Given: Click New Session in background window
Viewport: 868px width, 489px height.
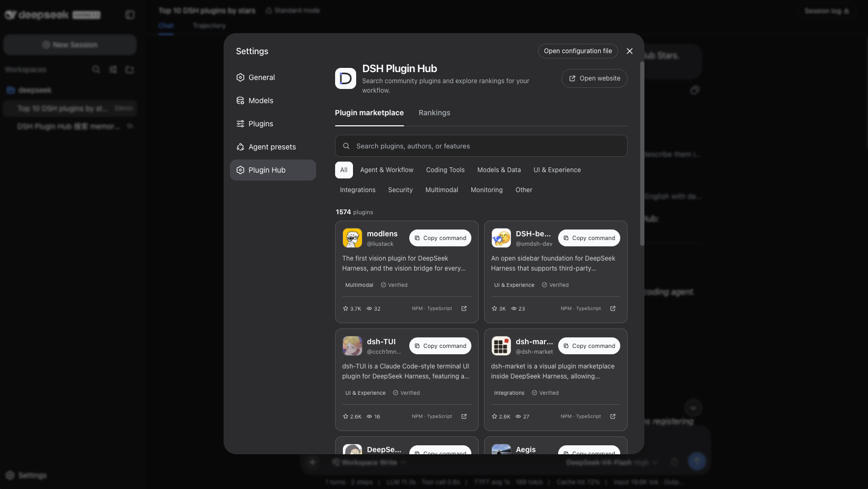Looking at the screenshot, I should 70,45.
